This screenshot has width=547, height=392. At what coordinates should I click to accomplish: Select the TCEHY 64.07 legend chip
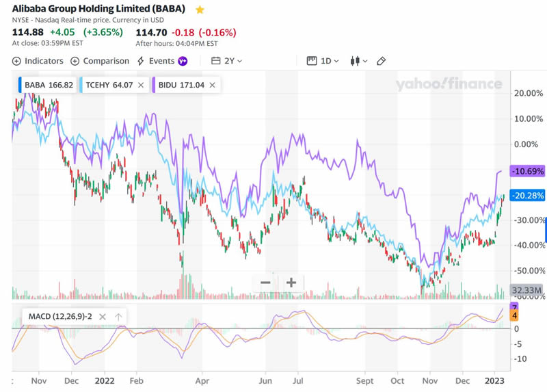(114, 85)
